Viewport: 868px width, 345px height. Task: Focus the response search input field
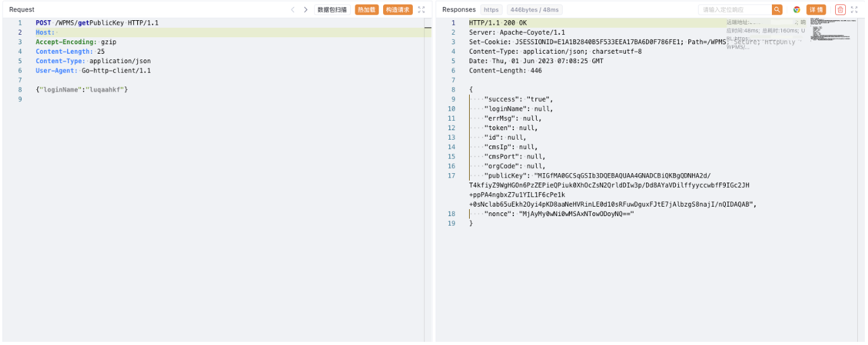pos(735,9)
